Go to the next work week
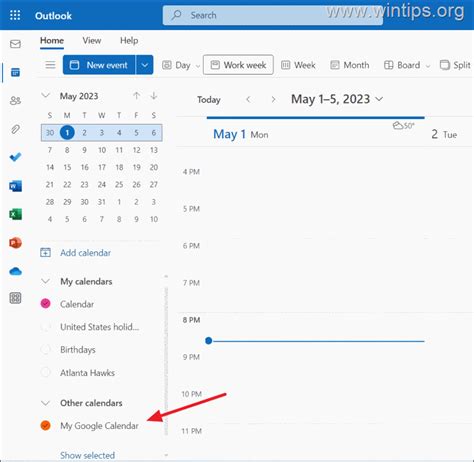This screenshot has width=474, height=462. [273, 99]
